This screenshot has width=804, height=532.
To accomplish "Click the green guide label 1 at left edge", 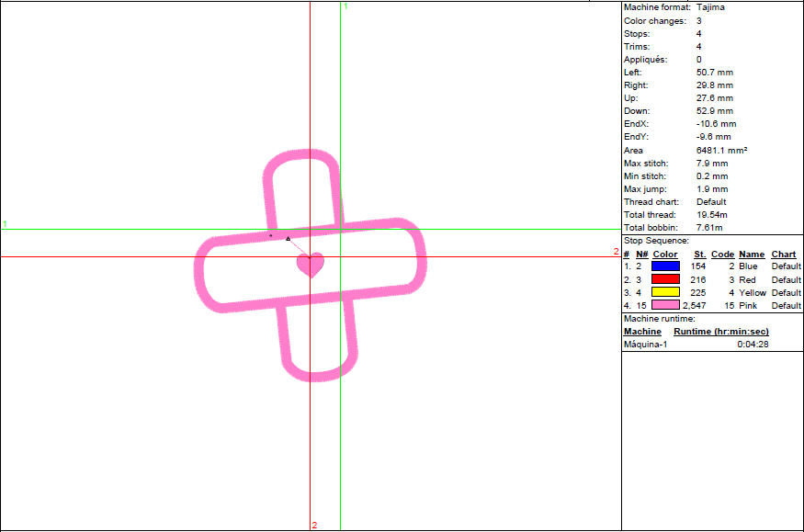I will coord(5,224).
